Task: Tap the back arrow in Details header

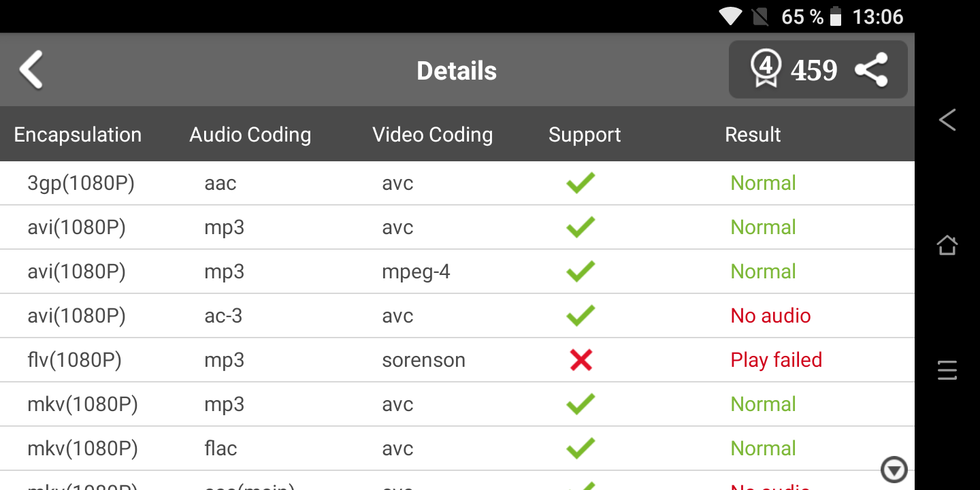Action: 31,69
